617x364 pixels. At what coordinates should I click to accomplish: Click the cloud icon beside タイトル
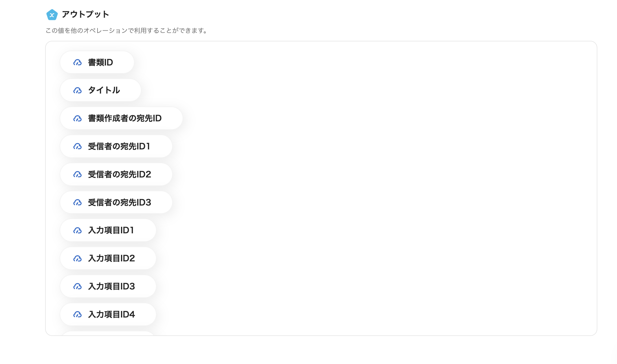point(78,91)
